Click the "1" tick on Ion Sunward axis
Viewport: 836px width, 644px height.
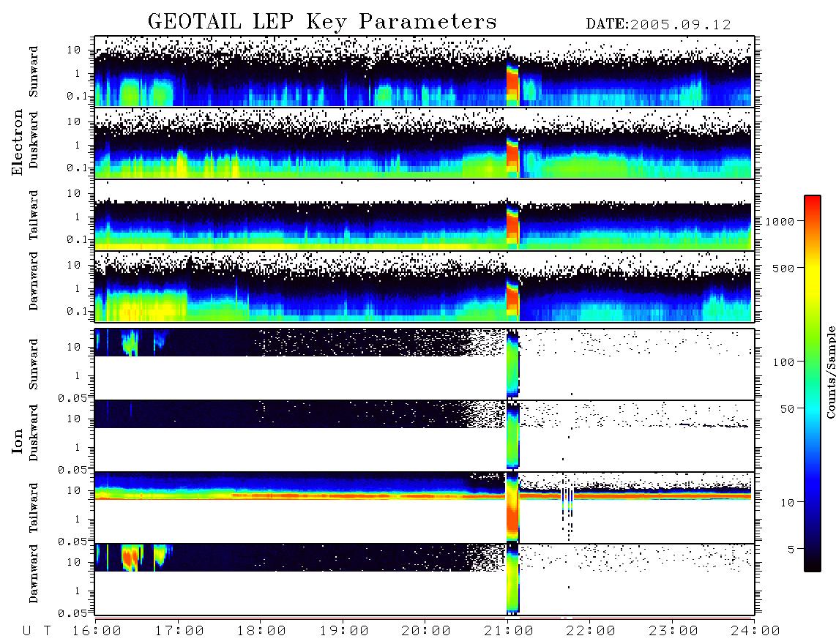(78, 376)
